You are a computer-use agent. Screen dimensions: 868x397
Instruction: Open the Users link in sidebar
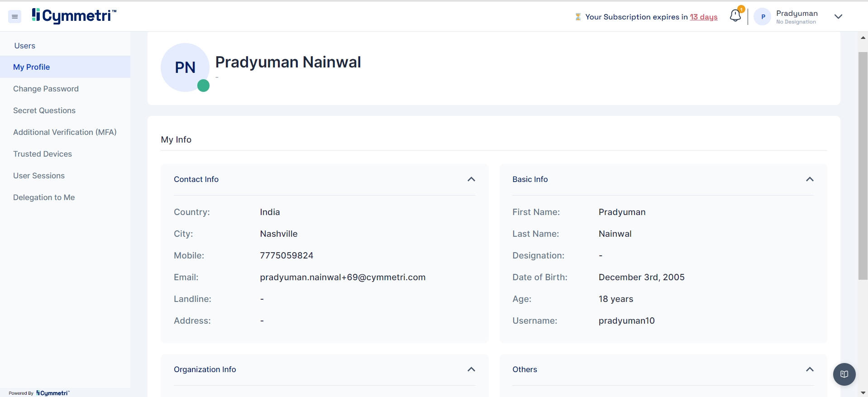click(x=25, y=46)
